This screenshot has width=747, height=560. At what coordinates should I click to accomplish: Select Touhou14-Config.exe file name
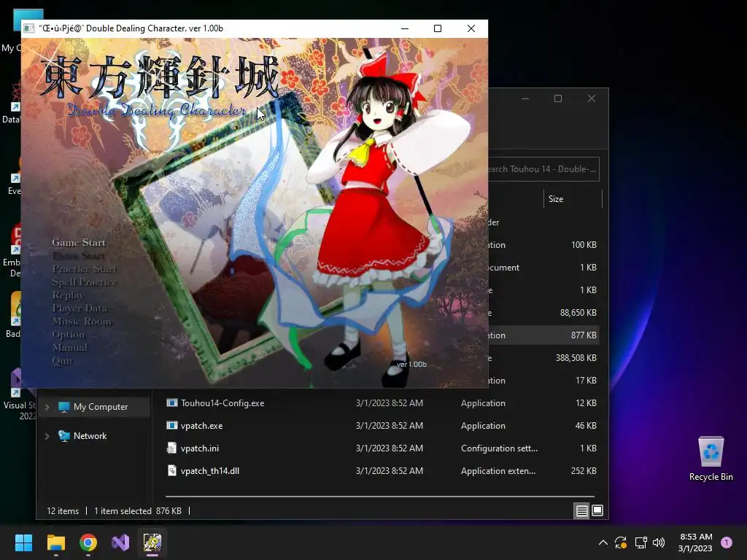click(x=222, y=402)
